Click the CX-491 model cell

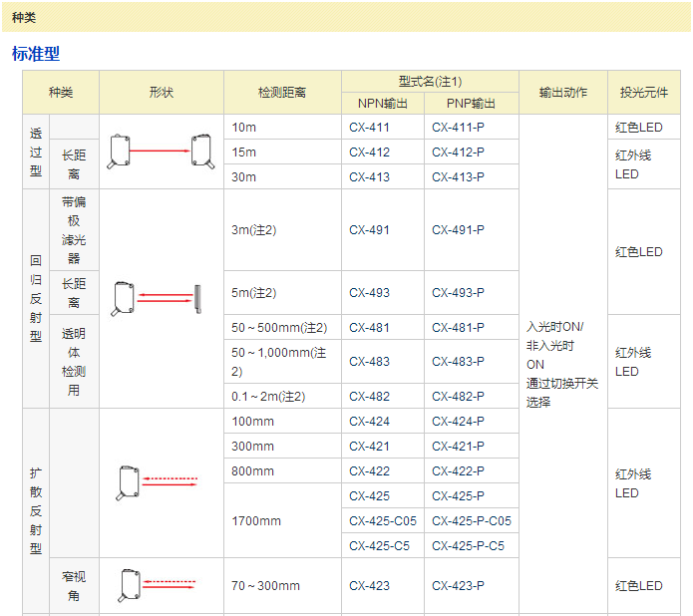pyautogui.click(x=370, y=230)
